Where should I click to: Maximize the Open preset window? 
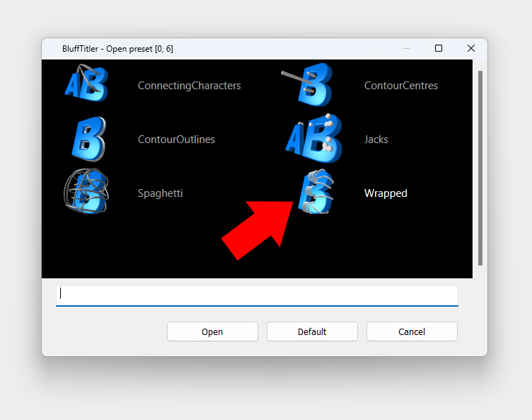(x=439, y=48)
